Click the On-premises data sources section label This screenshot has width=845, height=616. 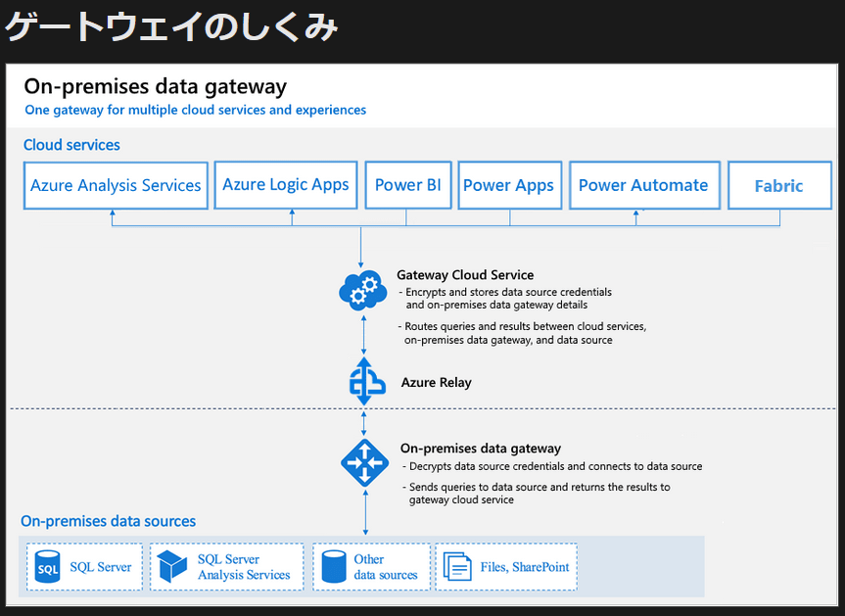pos(109,521)
